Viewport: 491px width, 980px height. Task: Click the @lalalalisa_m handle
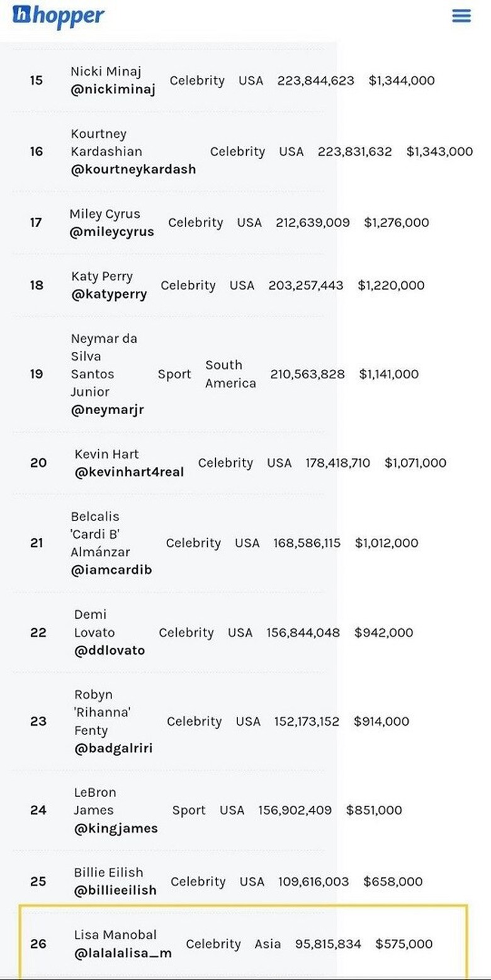123,954
